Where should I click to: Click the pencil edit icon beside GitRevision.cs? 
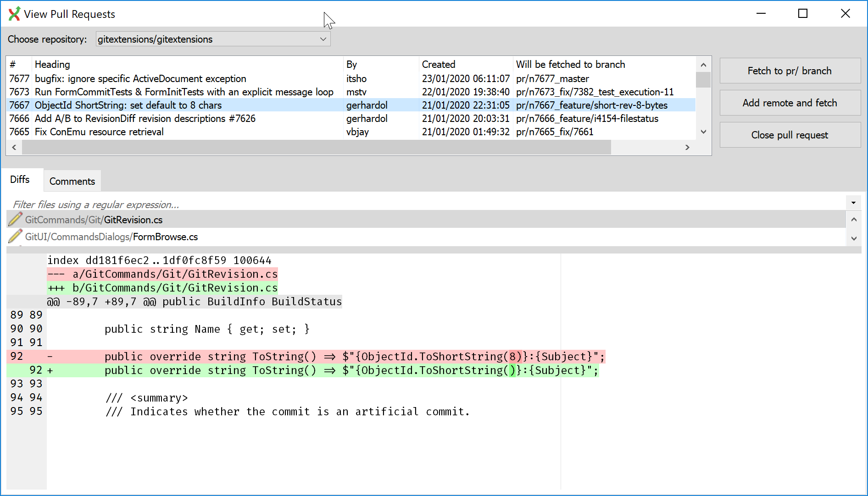coord(15,220)
